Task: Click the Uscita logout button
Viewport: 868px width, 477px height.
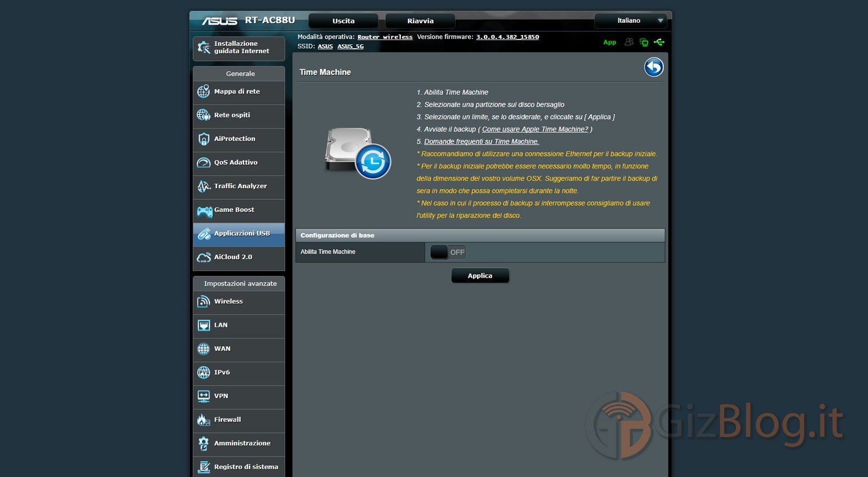Action: tap(343, 21)
